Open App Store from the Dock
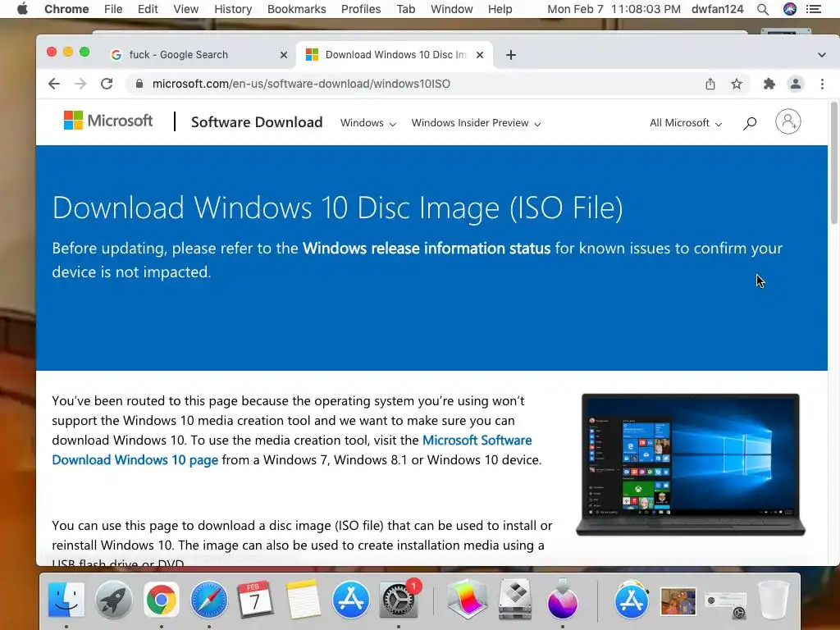This screenshot has height=630, width=840. 351,600
